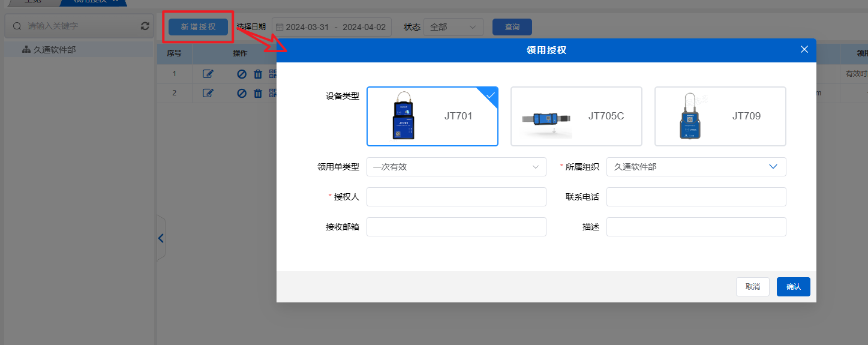Click the disable icon in row 1
The width and height of the screenshot is (868, 345).
click(242, 74)
